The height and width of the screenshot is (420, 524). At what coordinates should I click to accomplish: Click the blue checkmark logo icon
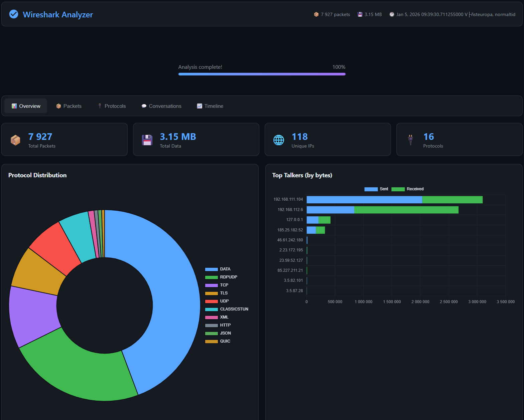pos(14,14)
